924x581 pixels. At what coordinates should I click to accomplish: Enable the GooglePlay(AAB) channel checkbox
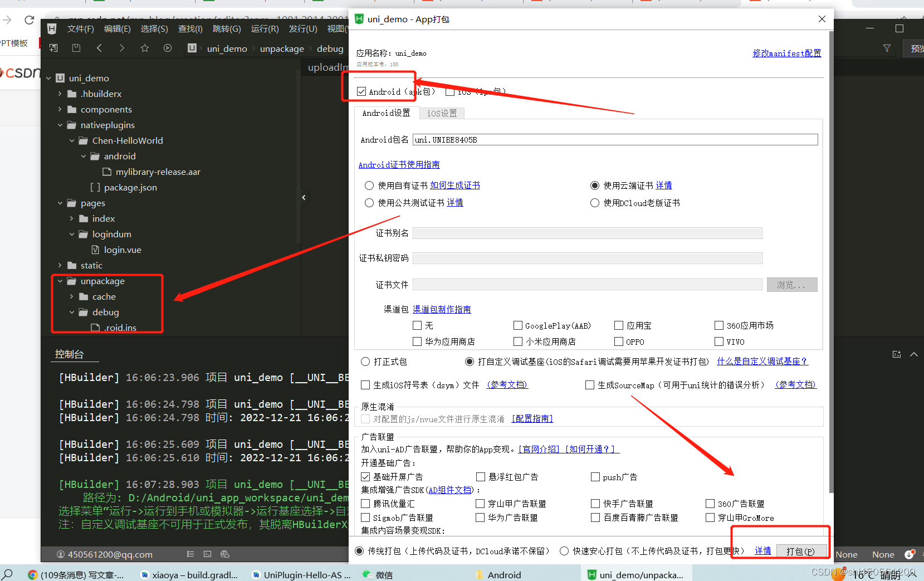[518, 325]
